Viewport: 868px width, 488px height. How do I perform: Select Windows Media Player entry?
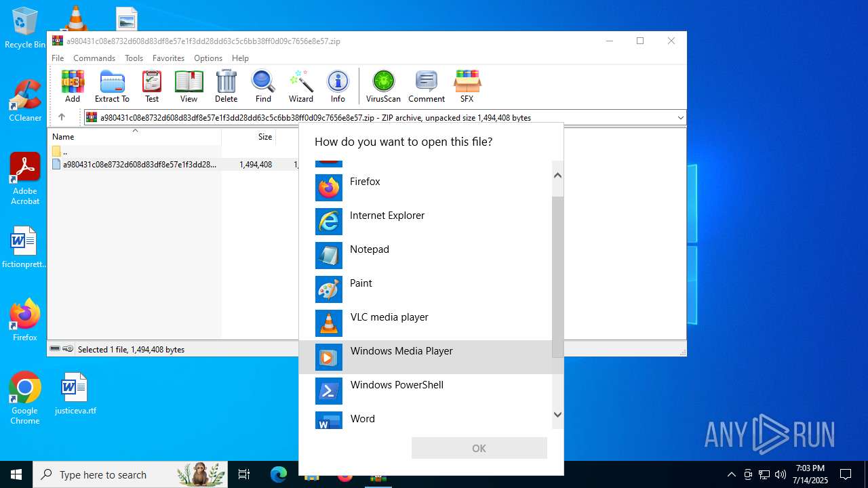[425, 357]
